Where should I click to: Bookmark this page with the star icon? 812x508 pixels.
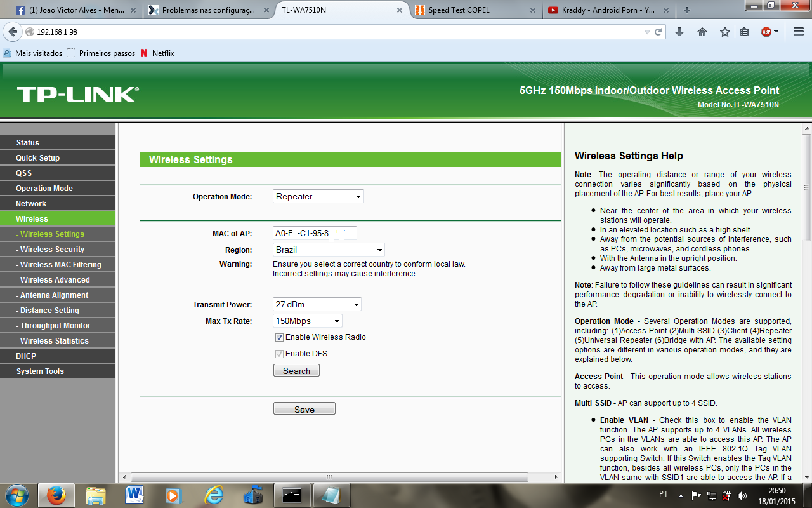(724, 32)
